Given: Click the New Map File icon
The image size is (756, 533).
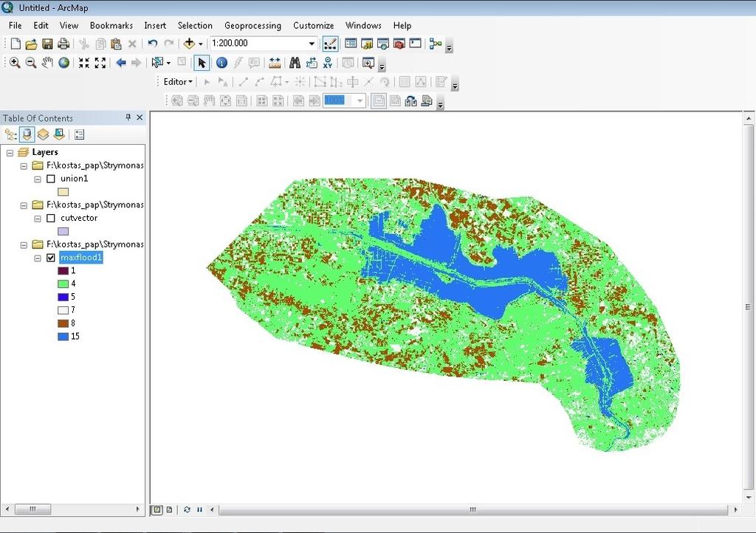Looking at the screenshot, I should click(x=16, y=44).
